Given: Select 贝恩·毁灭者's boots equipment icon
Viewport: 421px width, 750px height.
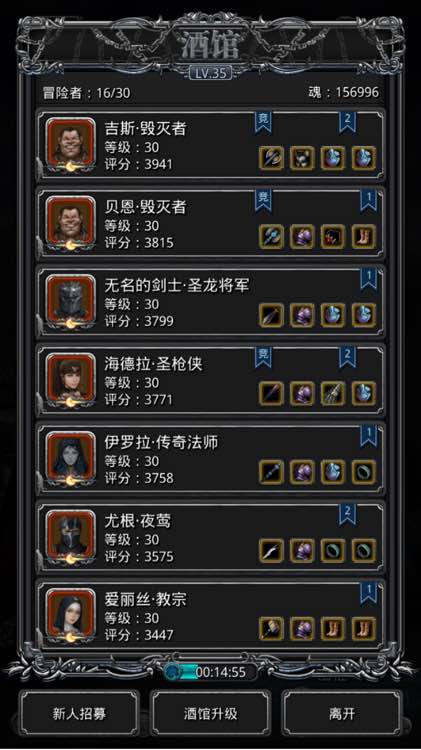Looking at the screenshot, I should pyautogui.click(x=364, y=236).
